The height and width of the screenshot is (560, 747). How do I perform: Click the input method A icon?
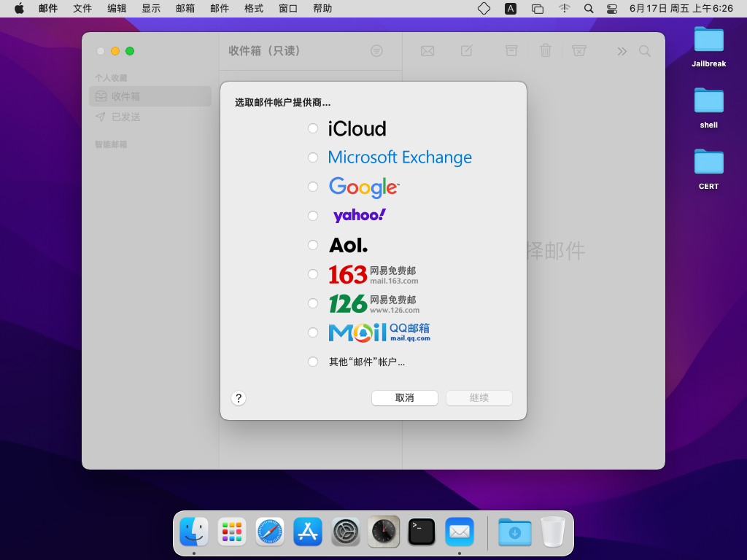click(510, 9)
